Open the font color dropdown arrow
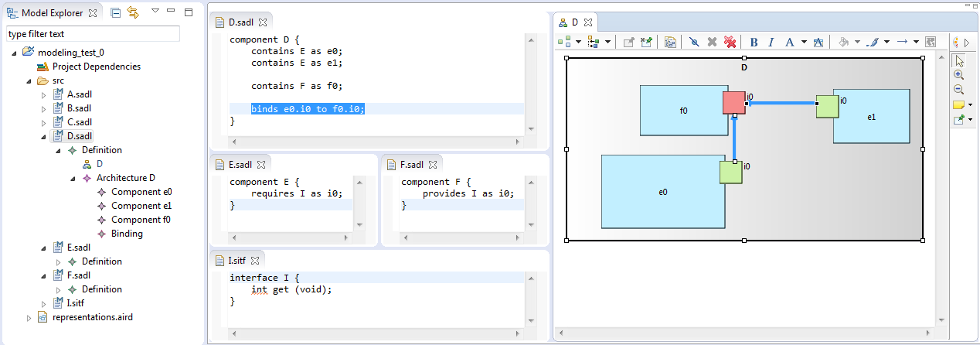Viewport: 980px width, 345px height. click(x=804, y=42)
